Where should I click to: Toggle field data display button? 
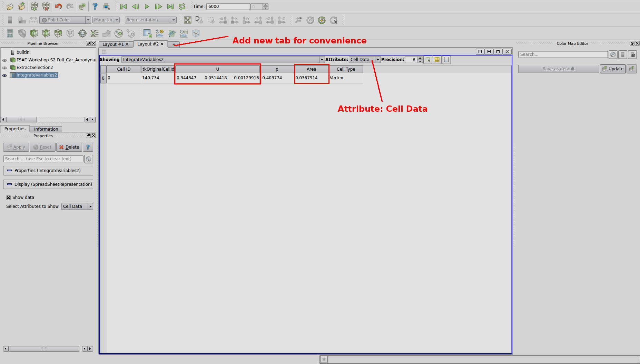tap(446, 60)
